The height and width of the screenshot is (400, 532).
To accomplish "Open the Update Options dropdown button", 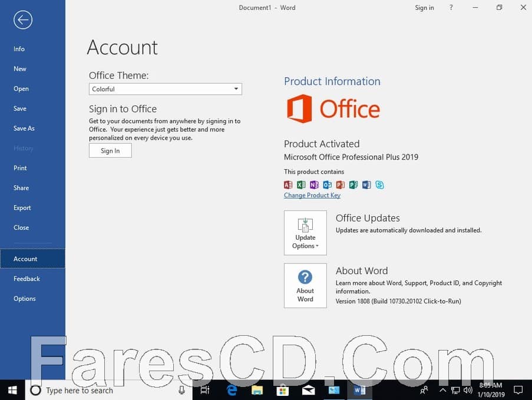I will [x=305, y=233].
